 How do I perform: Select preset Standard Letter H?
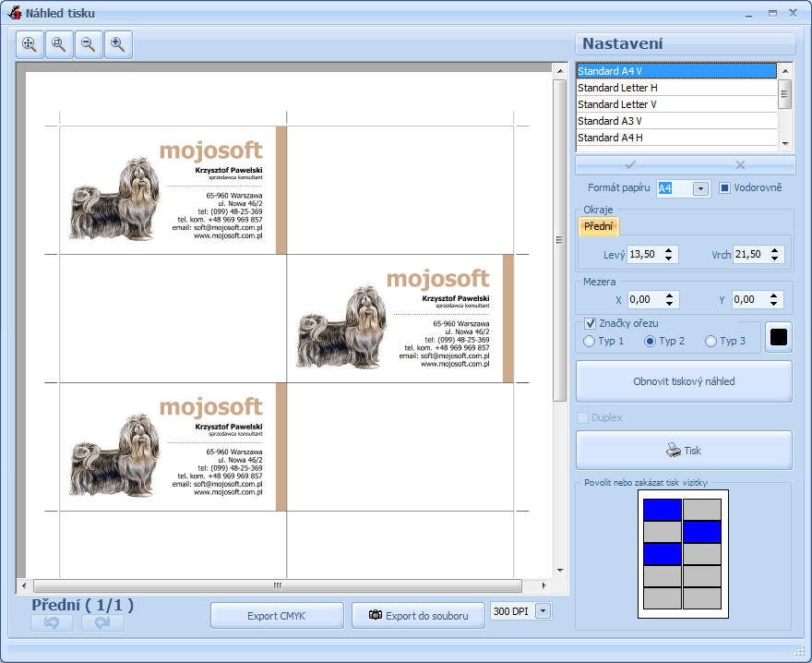[x=676, y=88]
